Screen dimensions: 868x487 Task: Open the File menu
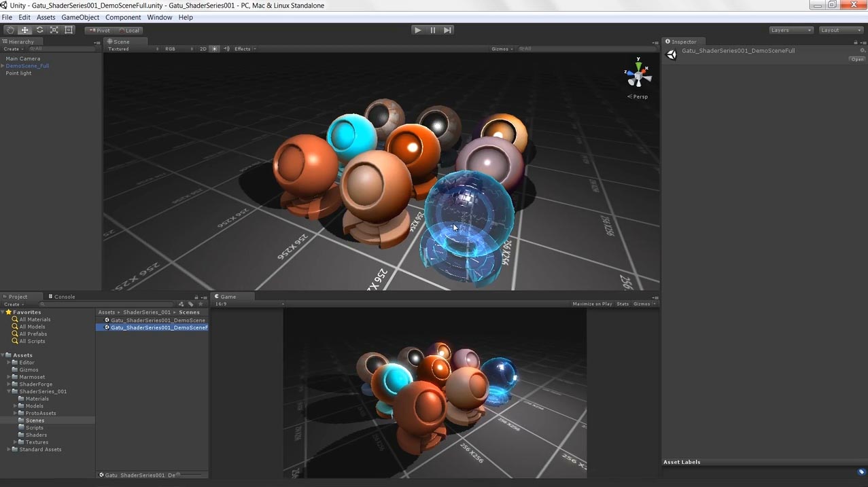tap(7, 18)
